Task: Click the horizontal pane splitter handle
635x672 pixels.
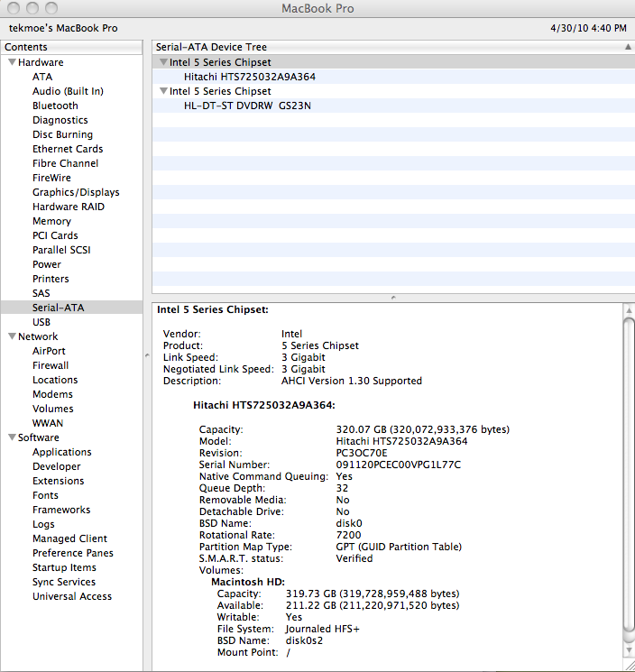Action: pyautogui.click(x=393, y=298)
